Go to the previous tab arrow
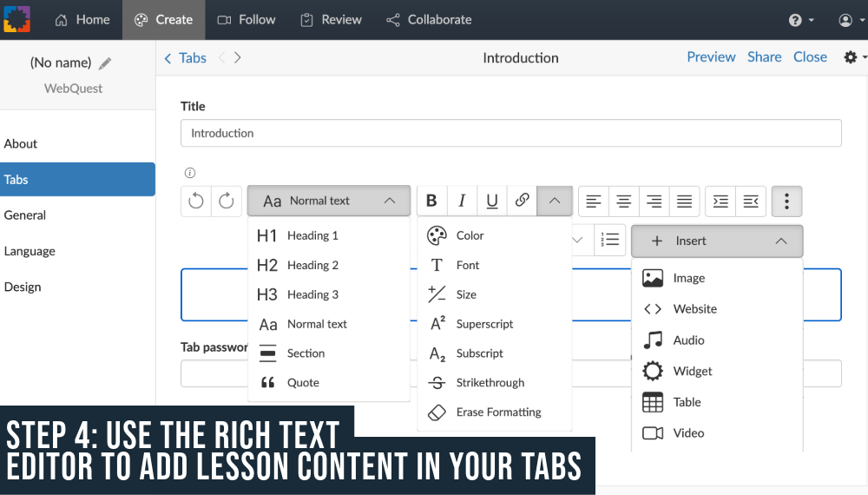This screenshot has width=868, height=495. [x=222, y=57]
